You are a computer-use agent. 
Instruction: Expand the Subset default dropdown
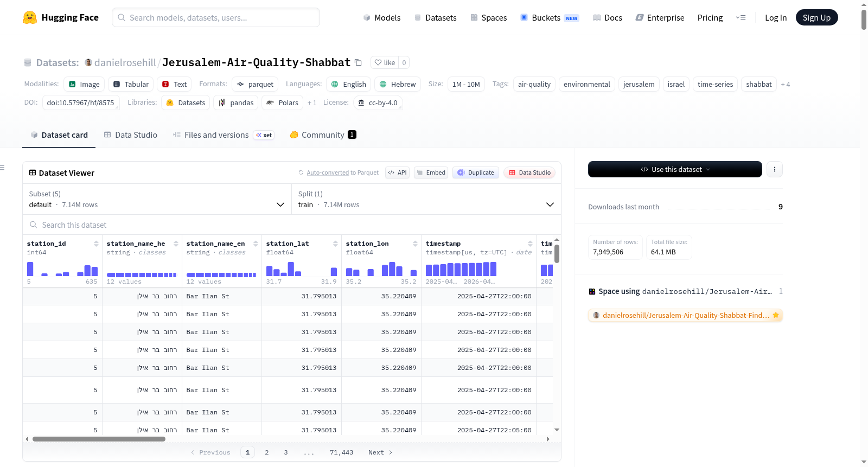157,199
